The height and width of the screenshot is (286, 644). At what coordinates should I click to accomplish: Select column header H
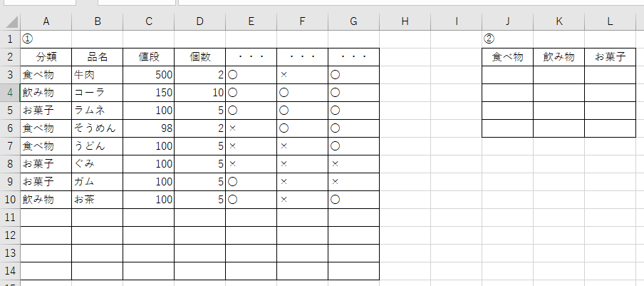405,21
